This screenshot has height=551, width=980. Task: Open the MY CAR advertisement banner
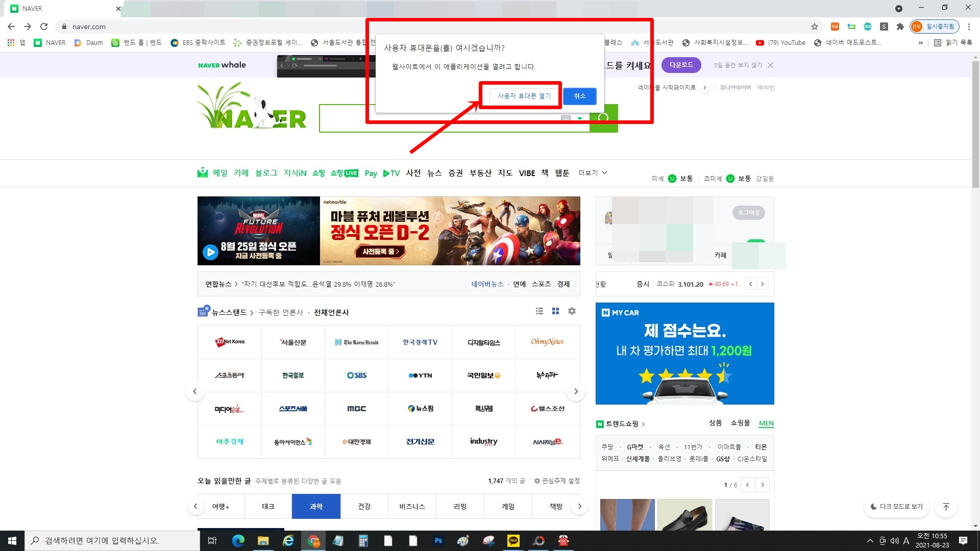685,354
